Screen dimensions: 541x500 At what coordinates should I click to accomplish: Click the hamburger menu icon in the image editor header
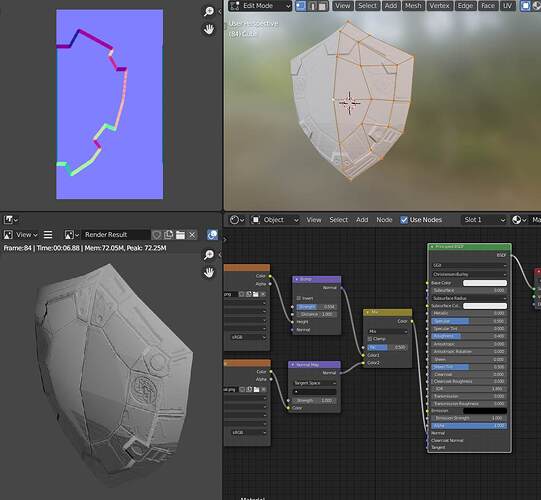48,235
